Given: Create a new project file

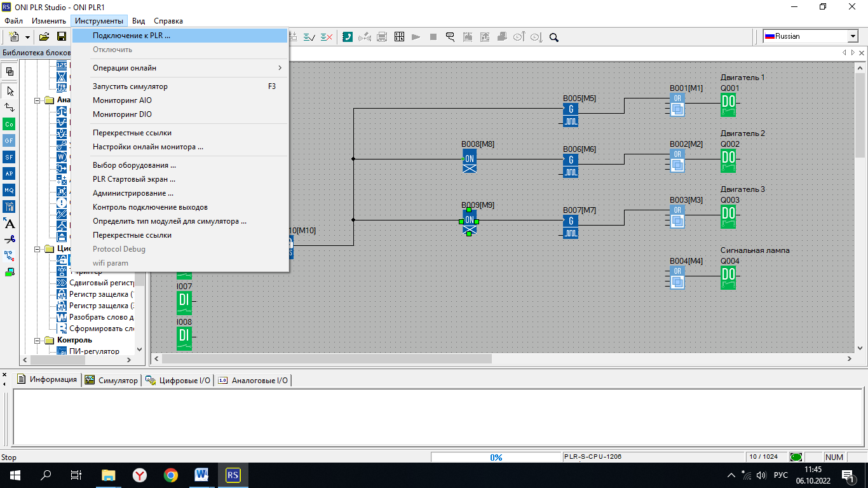Looking at the screenshot, I should click(14, 37).
